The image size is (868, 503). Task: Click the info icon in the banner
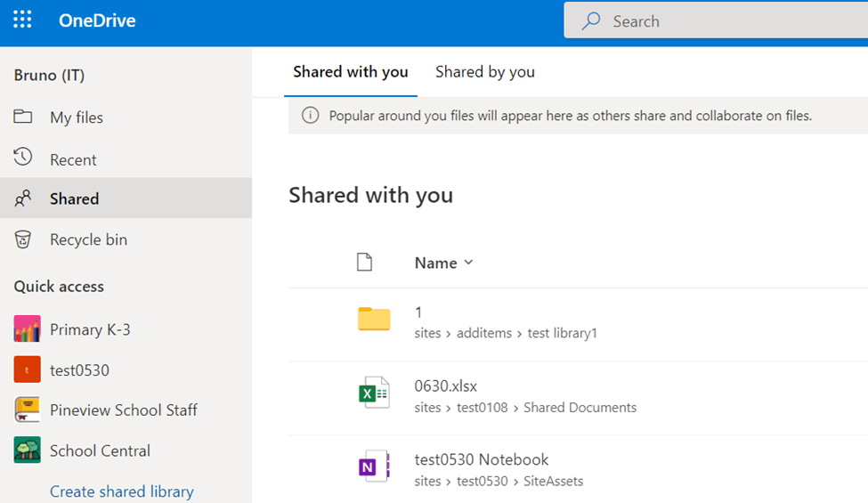click(310, 116)
